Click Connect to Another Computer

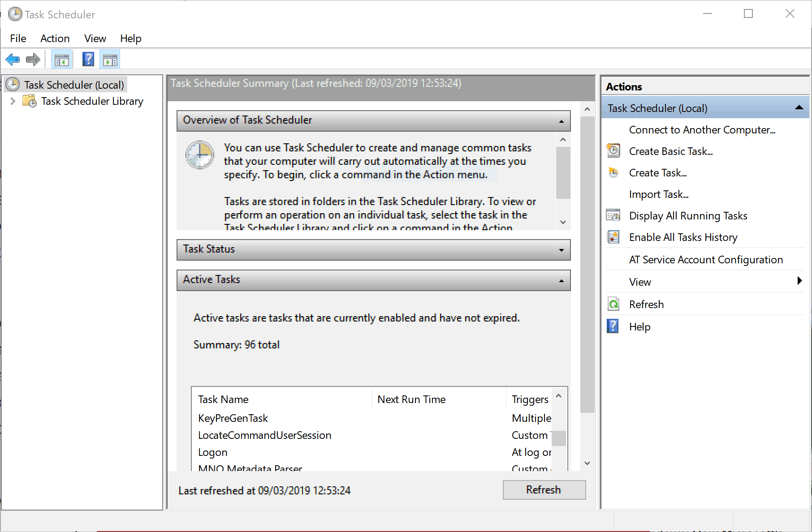click(x=702, y=130)
